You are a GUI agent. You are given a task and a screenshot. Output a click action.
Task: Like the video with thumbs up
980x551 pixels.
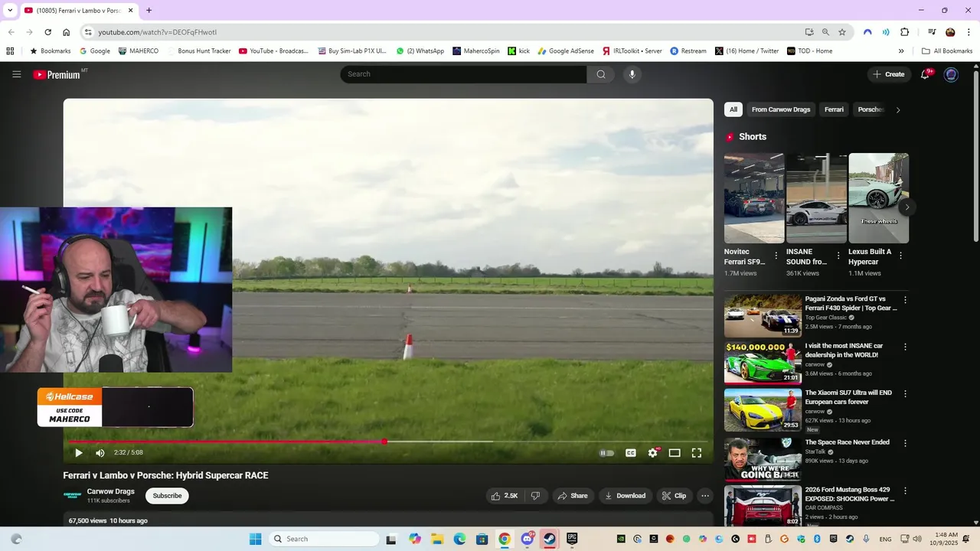pyautogui.click(x=505, y=496)
